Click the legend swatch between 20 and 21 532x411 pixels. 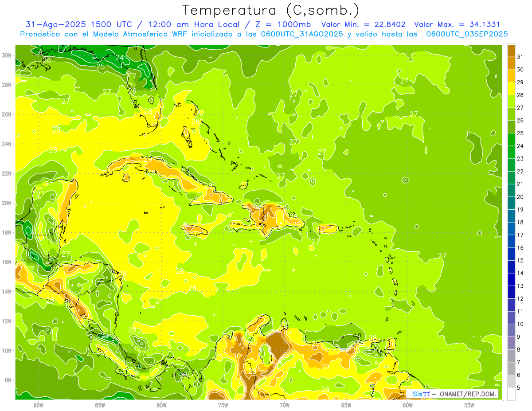511,190
